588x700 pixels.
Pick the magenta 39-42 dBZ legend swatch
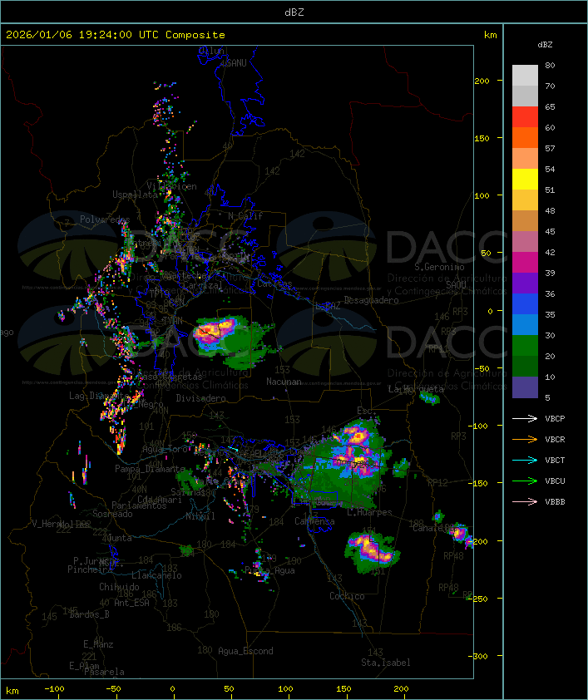525,263
